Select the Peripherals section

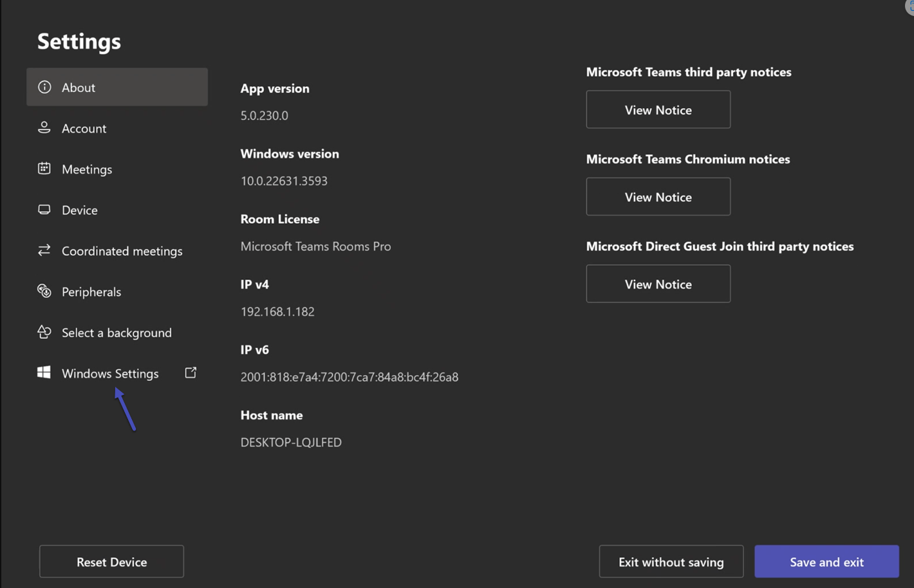117,291
